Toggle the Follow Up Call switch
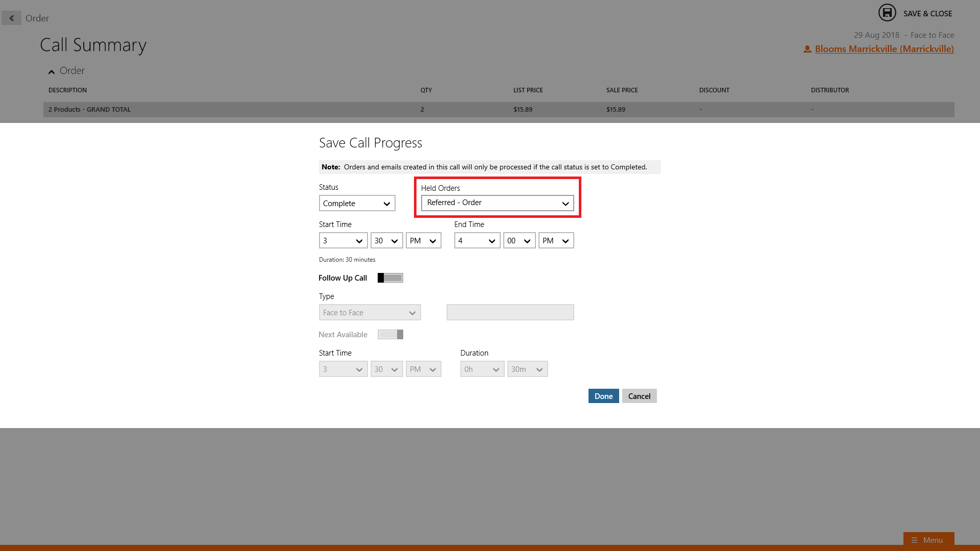Image resolution: width=980 pixels, height=551 pixels. (390, 278)
